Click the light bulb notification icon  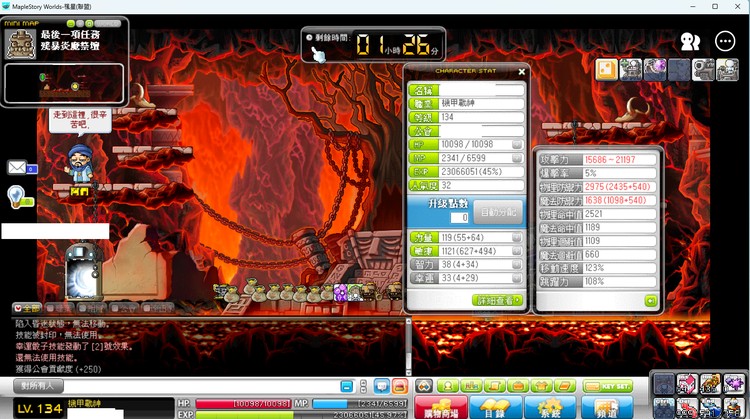coord(16,197)
